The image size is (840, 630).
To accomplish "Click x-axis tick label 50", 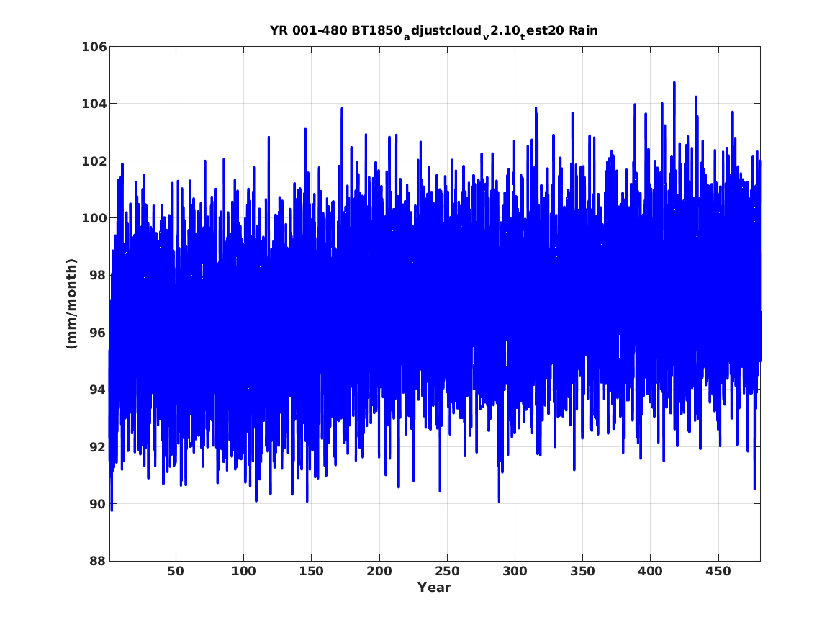I will pos(176,571).
